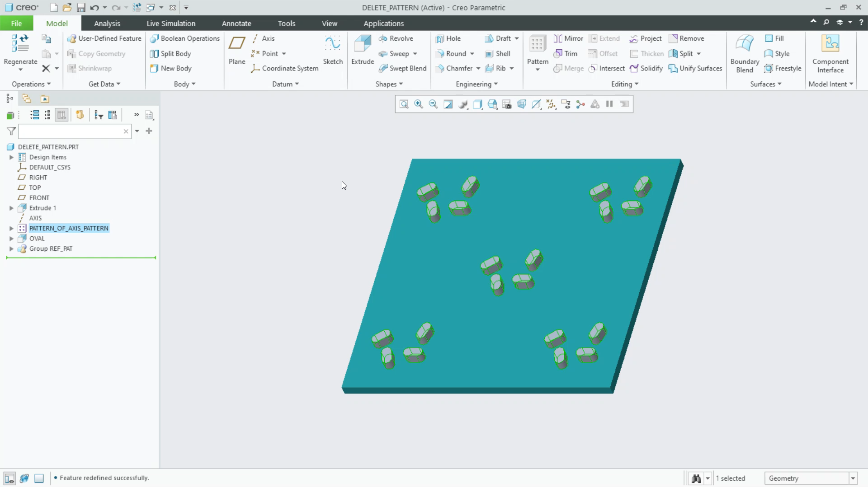Open the Operations group dropdown

point(31,84)
